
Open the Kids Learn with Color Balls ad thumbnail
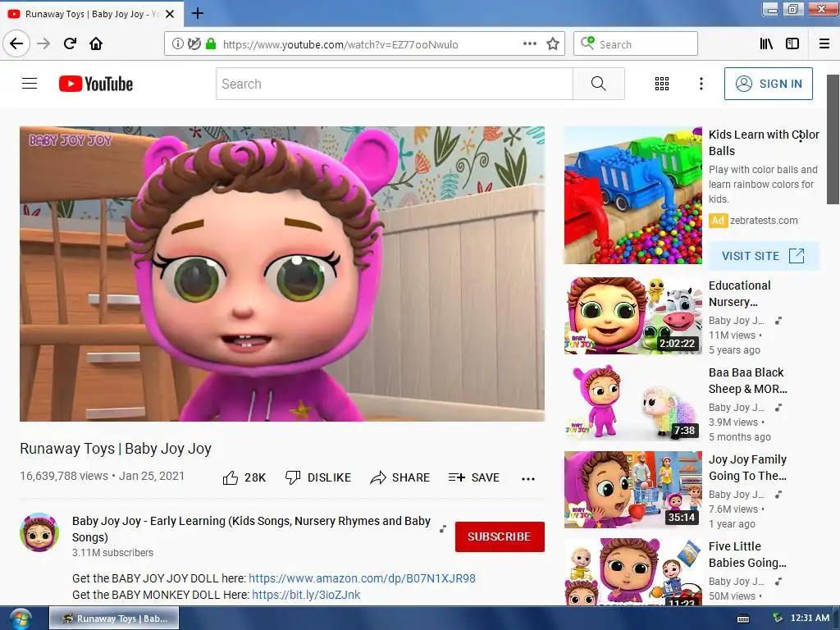point(633,195)
